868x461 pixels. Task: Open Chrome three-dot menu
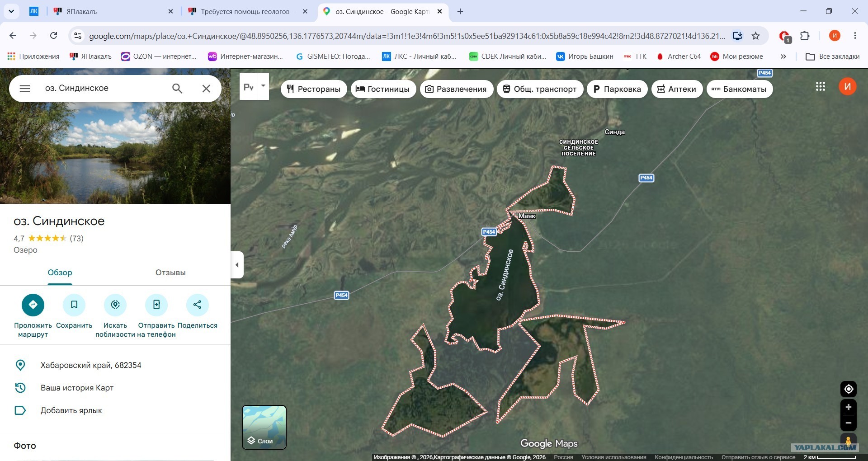coord(855,36)
